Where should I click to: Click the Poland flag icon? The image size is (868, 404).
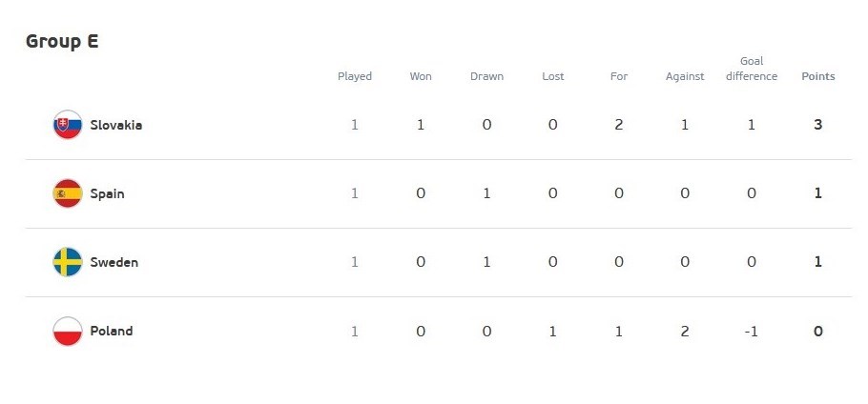pos(68,332)
